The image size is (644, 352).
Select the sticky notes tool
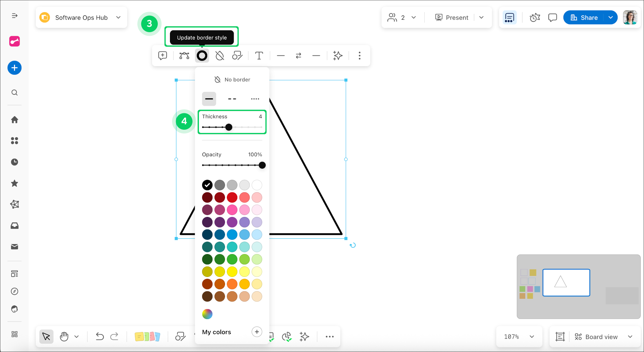point(147,336)
